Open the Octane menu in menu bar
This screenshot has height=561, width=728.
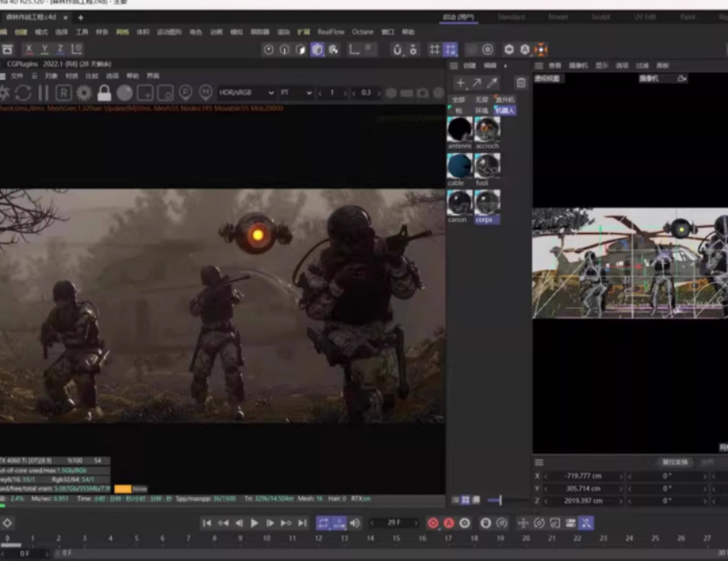click(364, 31)
